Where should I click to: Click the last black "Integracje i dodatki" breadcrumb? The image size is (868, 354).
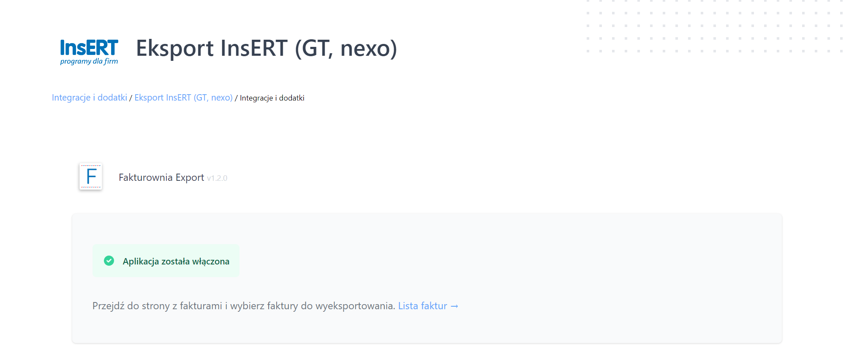pos(272,98)
